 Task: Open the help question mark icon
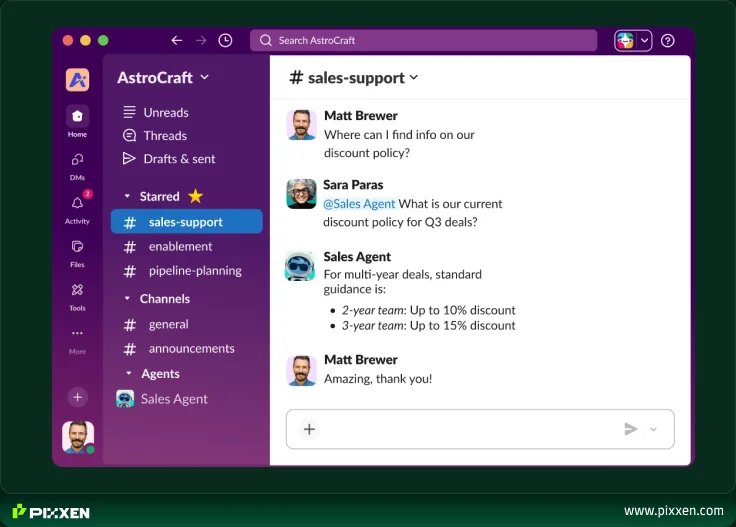tap(667, 41)
